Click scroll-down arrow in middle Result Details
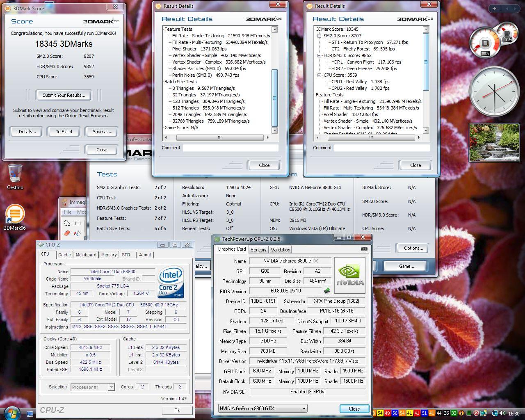This screenshot has width=525, height=420. 275,131
